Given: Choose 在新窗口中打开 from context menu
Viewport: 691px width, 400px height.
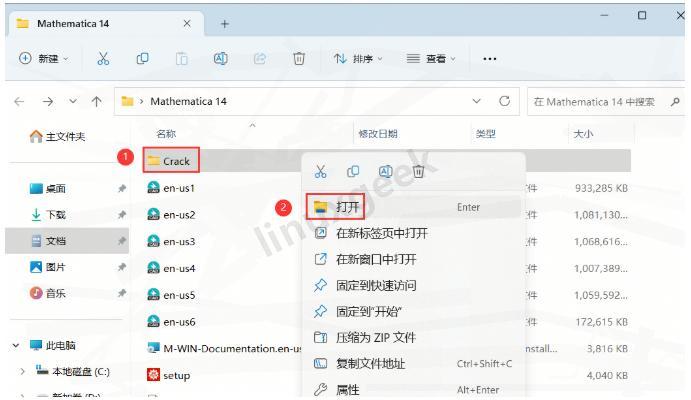Looking at the screenshot, I should click(413, 259).
